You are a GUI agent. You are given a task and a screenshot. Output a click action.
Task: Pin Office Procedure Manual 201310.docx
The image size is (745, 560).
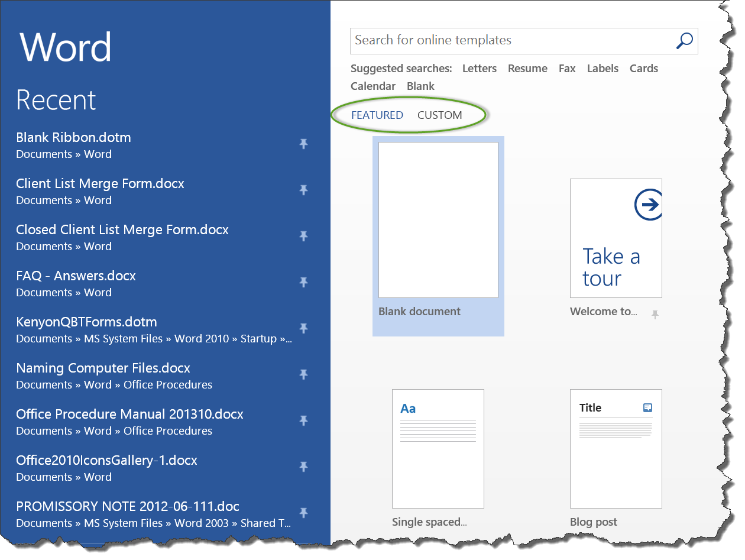(x=303, y=420)
